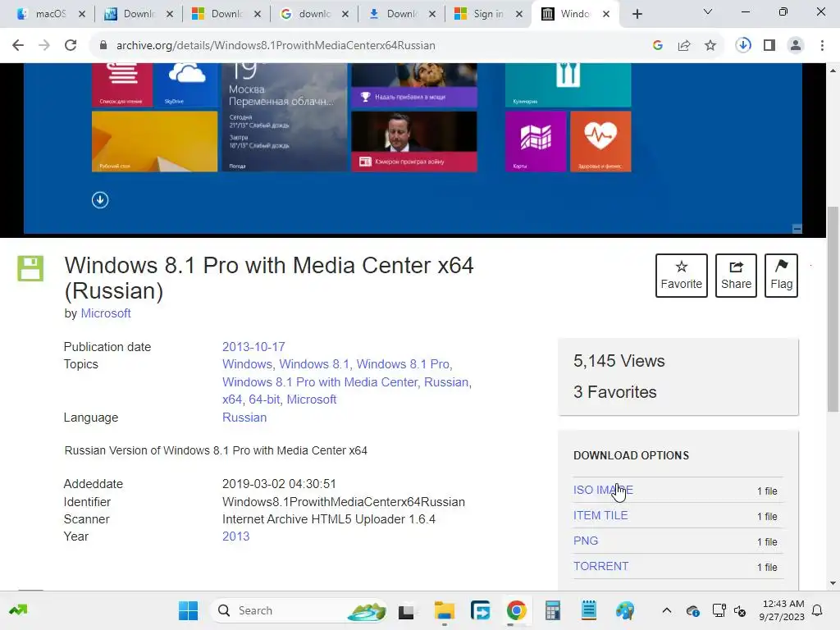Open the notifications bell
The image size is (840, 630).
click(x=818, y=610)
